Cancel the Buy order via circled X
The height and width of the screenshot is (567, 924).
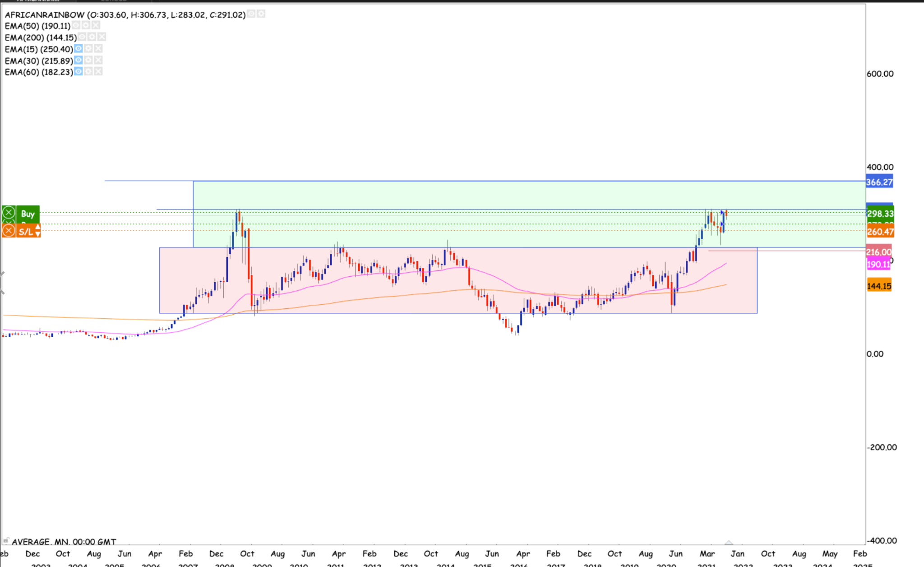9,213
